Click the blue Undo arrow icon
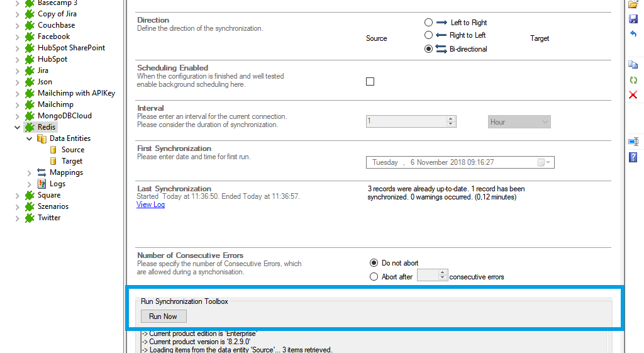Image resolution: width=644 pixels, height=353 pixels. (633, 33)
